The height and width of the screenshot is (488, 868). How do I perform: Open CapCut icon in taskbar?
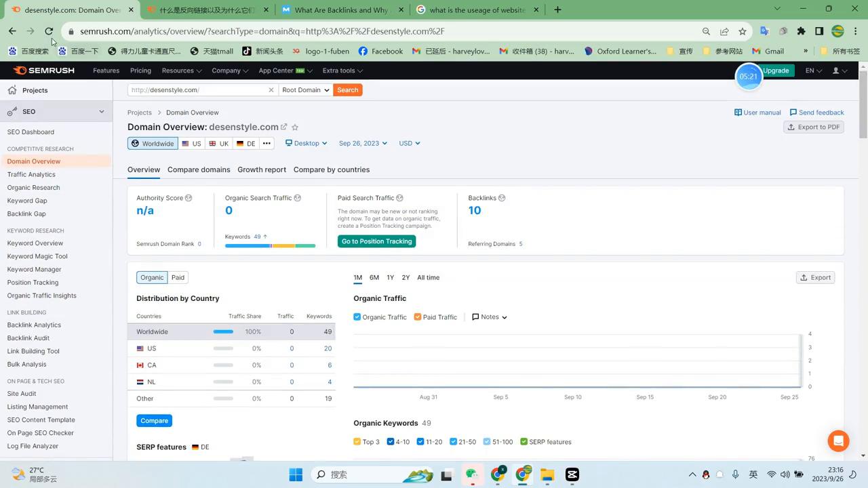point(572,474)
